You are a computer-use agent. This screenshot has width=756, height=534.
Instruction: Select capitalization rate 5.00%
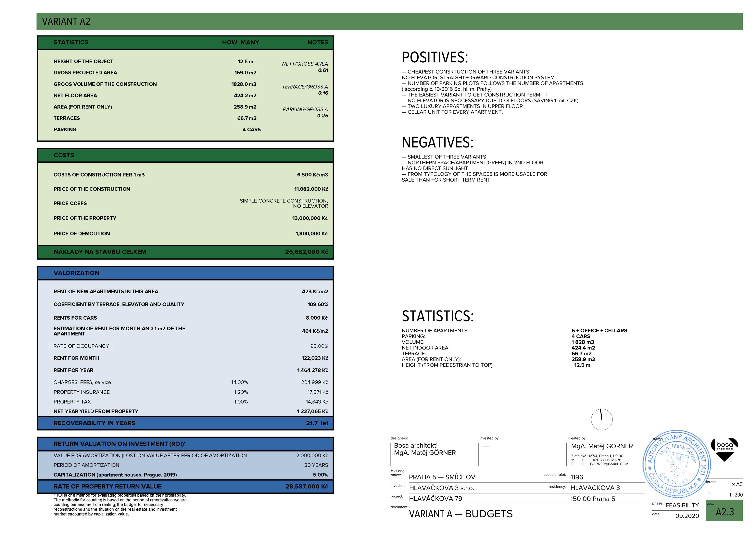pos(320,475)
